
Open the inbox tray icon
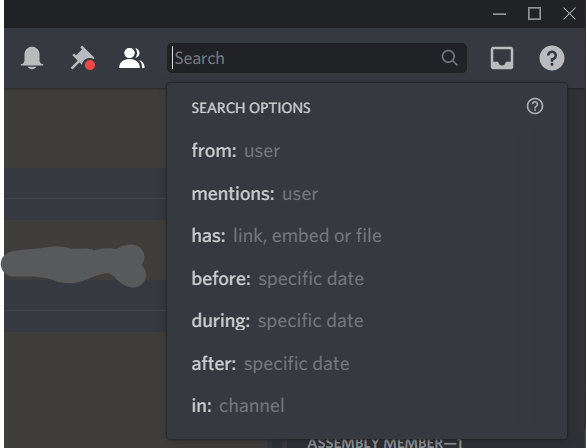[x=502, y=58]
